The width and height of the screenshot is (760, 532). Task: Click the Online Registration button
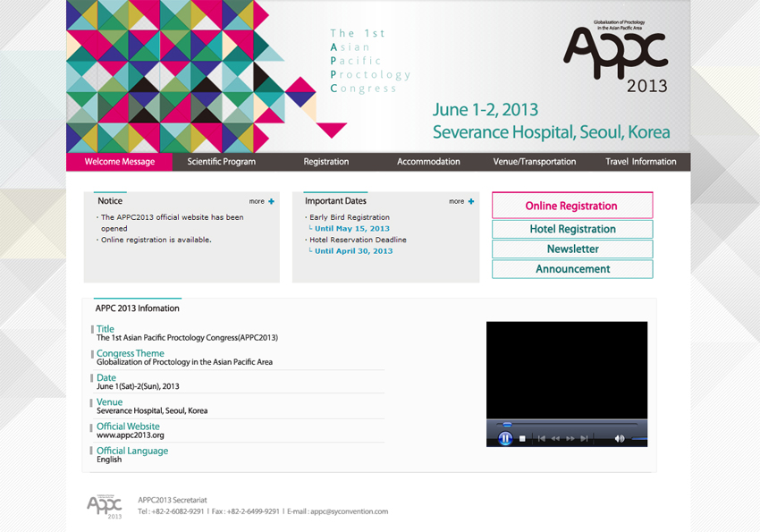coord(571,206)
